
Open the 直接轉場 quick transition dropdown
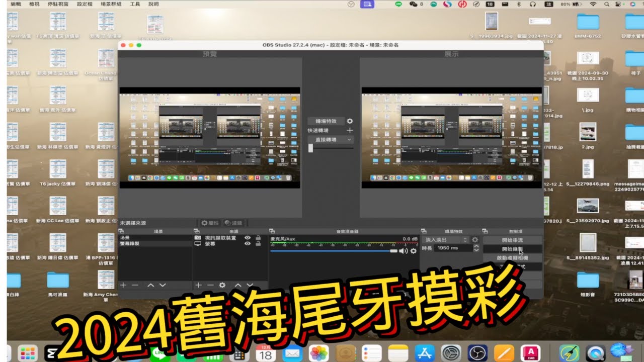331,140
